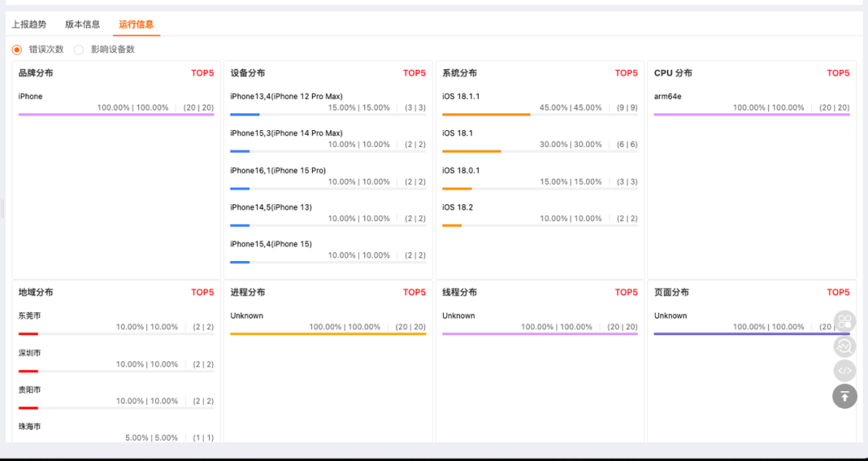Click the 地域分布 card title

pos(36,292)
